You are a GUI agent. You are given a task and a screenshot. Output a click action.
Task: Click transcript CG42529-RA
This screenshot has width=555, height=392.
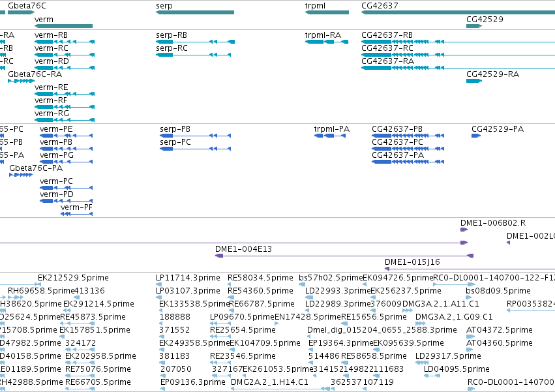coord(492,74)
